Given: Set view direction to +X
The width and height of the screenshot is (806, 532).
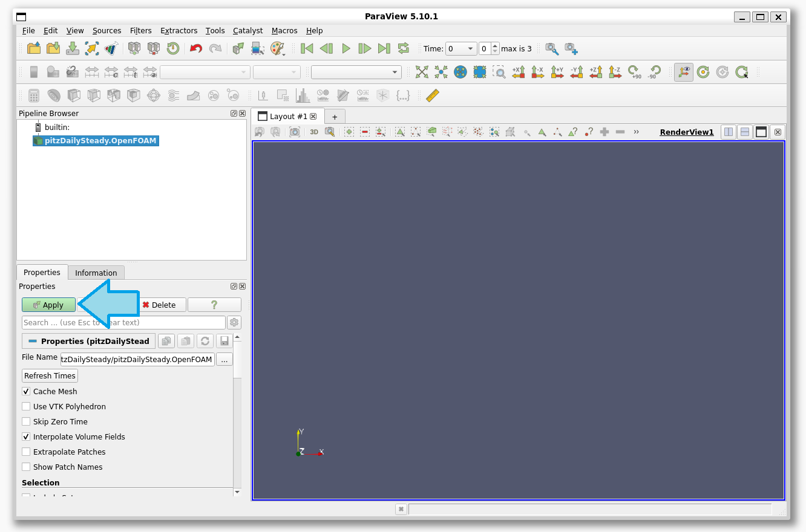Looking at the screenshot, I should click(x=519, y=72).
